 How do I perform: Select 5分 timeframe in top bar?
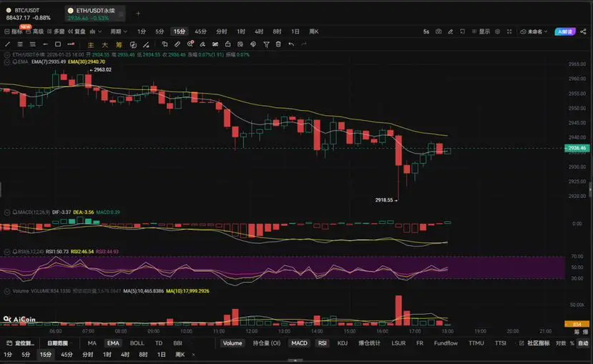[160, 31]
